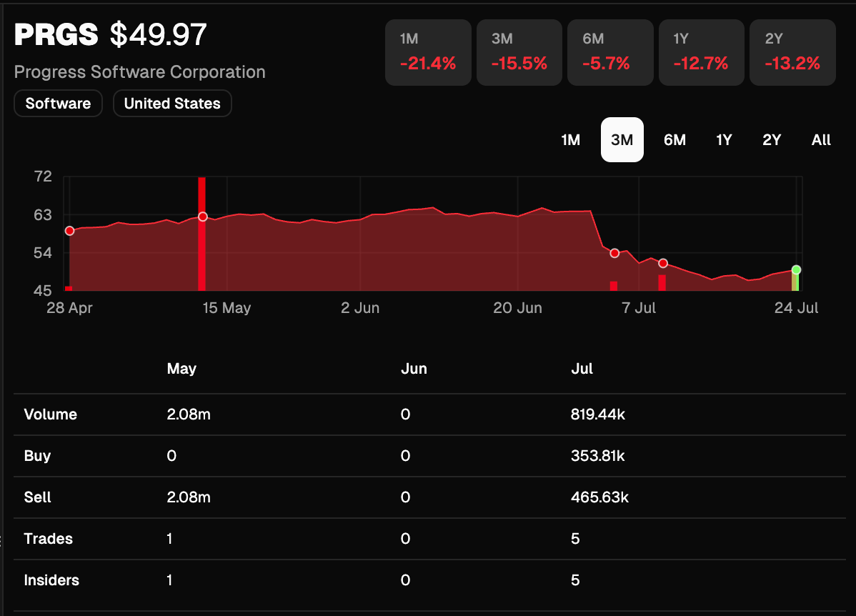The width and height of the screenshot is (856, 616).
Task: Select the 1M chart range tab
Action: [x=570, y=140]
